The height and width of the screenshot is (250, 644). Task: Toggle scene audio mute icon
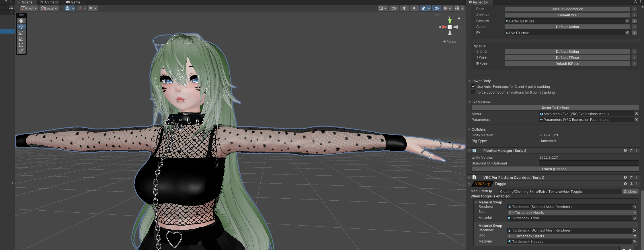415,8
